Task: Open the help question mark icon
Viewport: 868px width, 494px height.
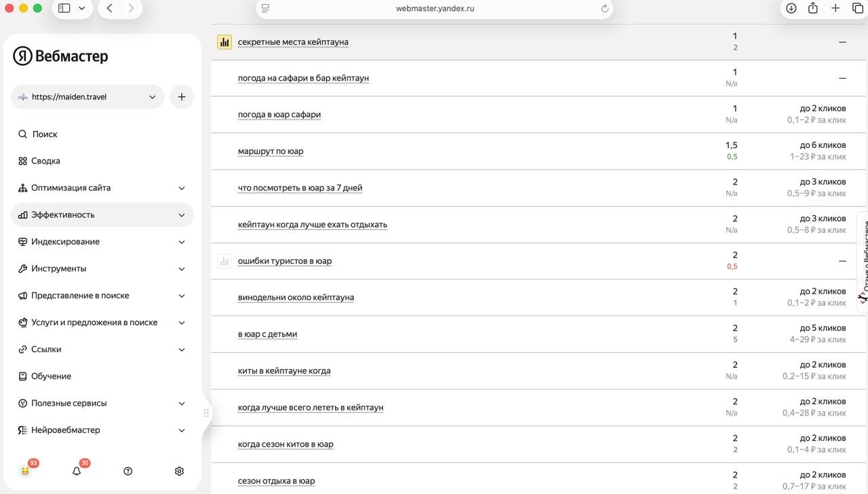Action: click(128, 471)
